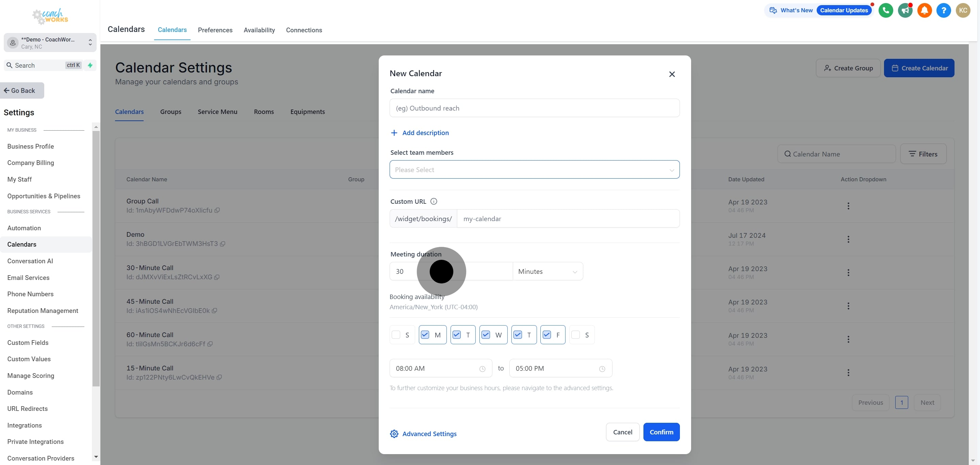Viewport: 980px width, 465px height.
Task: Click the blue help question mark icon
Action: [944, 10]
